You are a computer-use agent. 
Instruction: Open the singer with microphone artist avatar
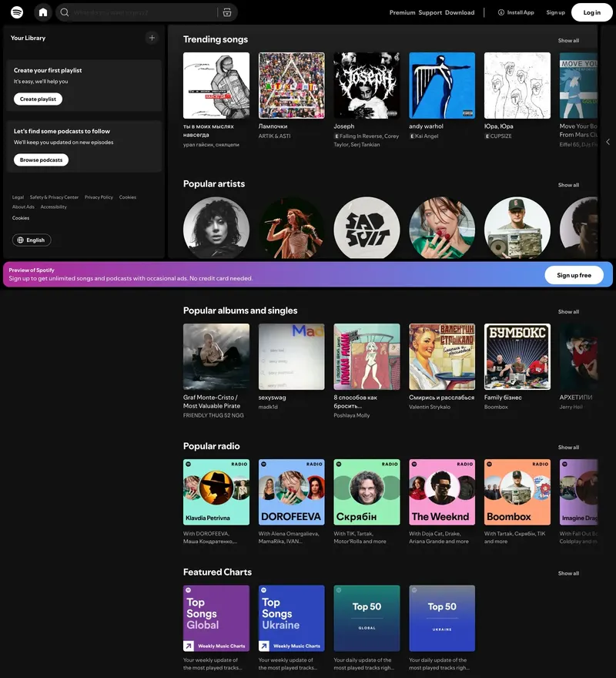pyautogui.click(x=291, y=228)
